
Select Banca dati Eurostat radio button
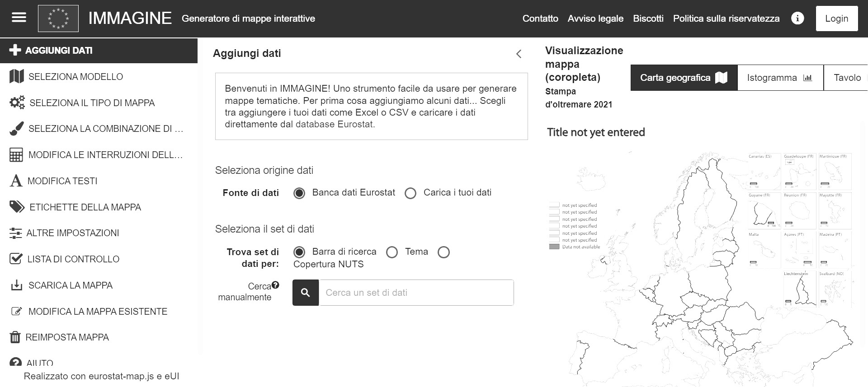click(x=299, y=193)
